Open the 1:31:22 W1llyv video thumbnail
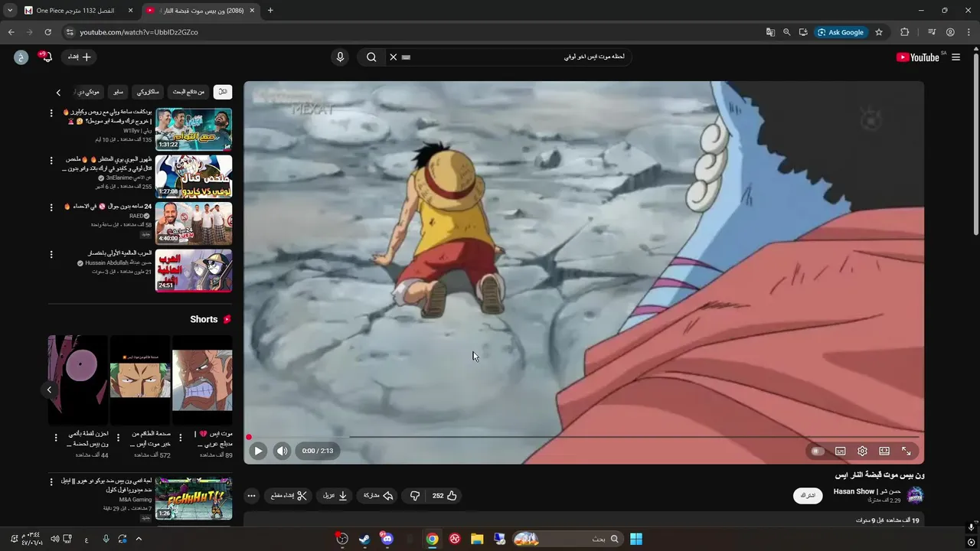The image size is (980, 551). (194, 129)
